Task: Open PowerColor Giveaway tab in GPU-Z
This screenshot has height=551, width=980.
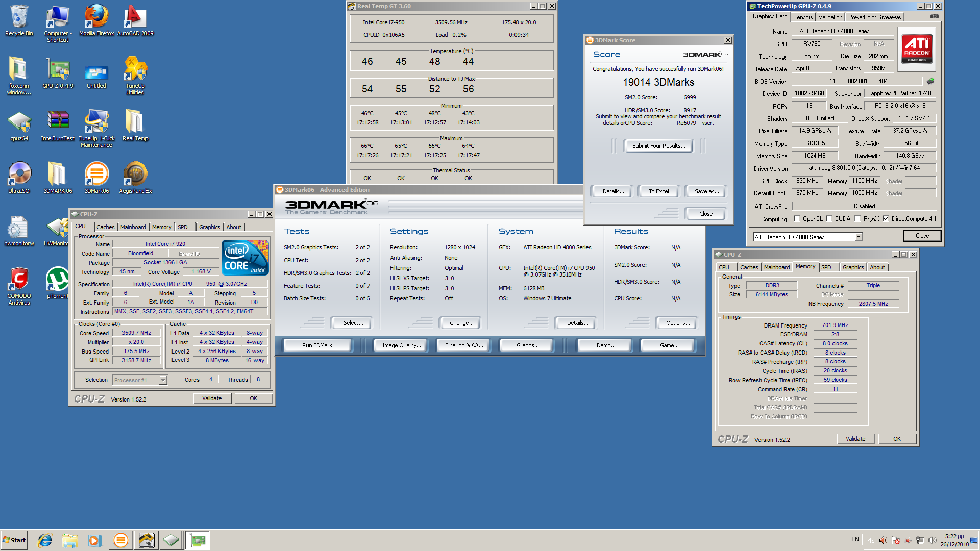Action: coord(874,17)
